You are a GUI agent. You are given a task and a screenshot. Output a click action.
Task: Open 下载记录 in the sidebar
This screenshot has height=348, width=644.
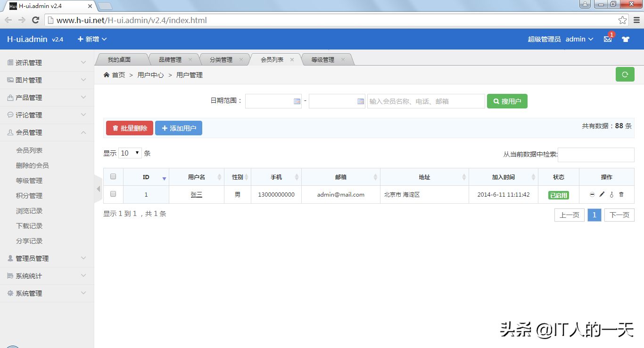click(x=29, y=226)
